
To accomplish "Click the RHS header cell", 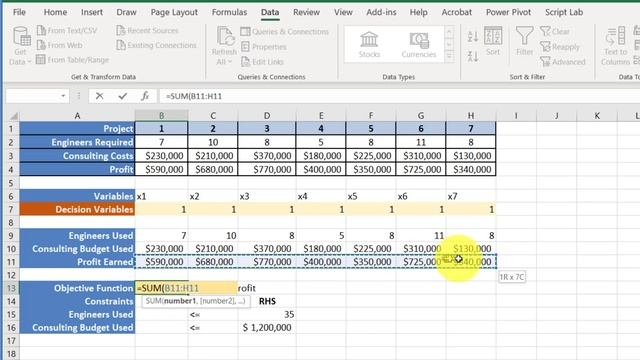I will [267, 301].
